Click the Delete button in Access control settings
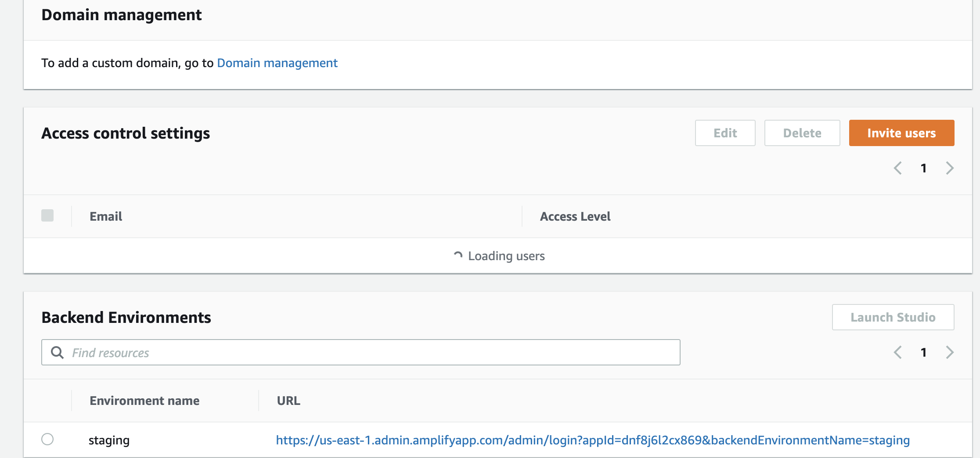The image size is (980, 458). pyautogui.click(x=802, y=133)
